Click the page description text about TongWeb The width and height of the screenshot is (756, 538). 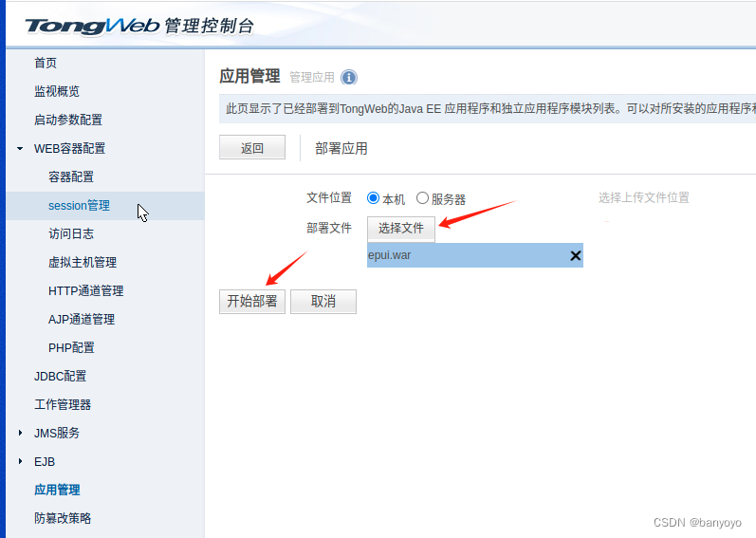coord(490,109)
